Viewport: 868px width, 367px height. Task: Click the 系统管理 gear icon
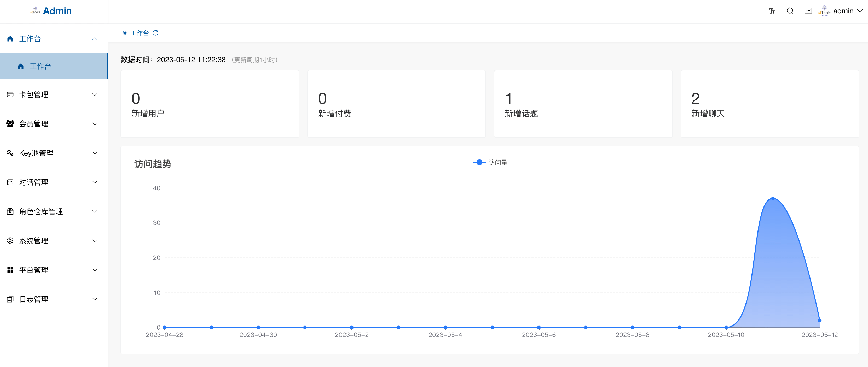coord(10,241)
